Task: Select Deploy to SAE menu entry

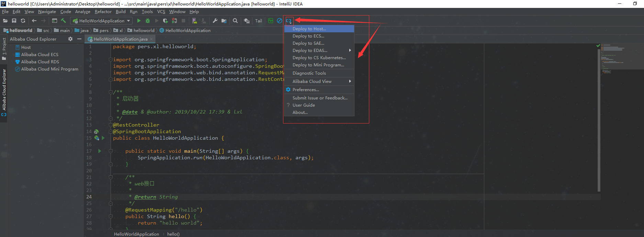Action: click(x=319, y=43)
